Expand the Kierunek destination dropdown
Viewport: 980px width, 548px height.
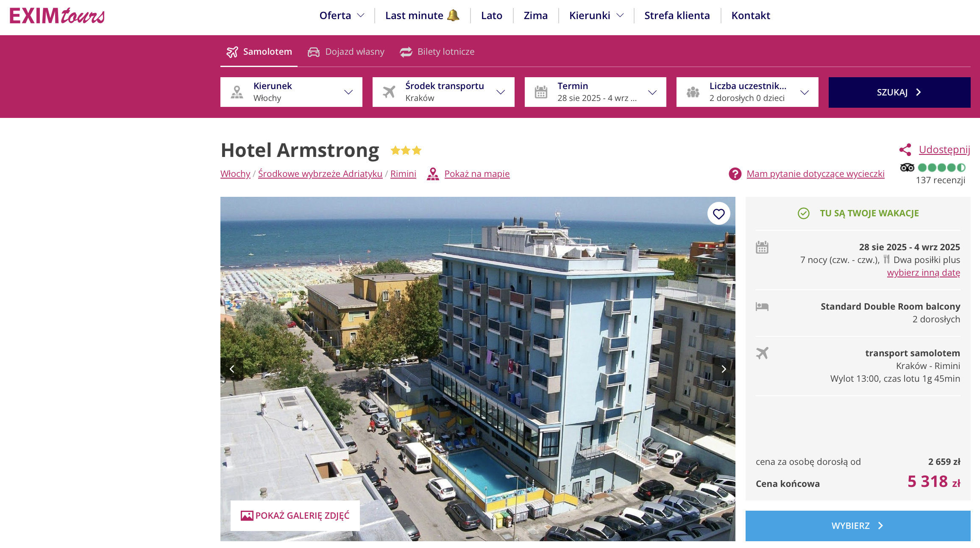(291, 92)
